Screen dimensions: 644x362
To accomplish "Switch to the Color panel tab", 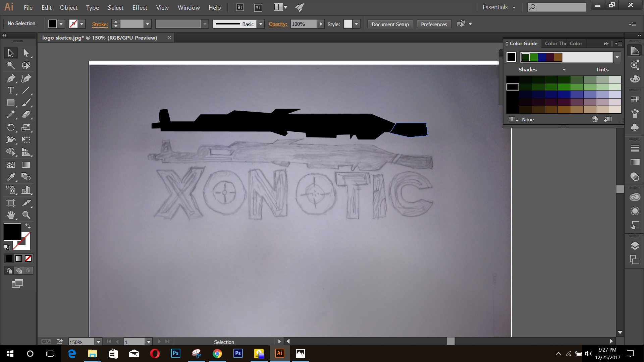I will click(x=576, y=44).
